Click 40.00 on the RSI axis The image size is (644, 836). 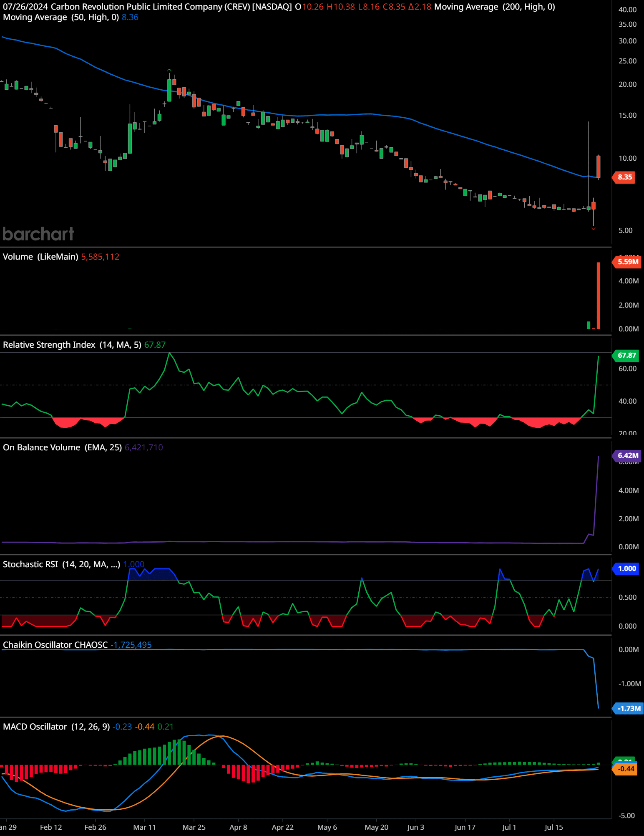(627, 401)
